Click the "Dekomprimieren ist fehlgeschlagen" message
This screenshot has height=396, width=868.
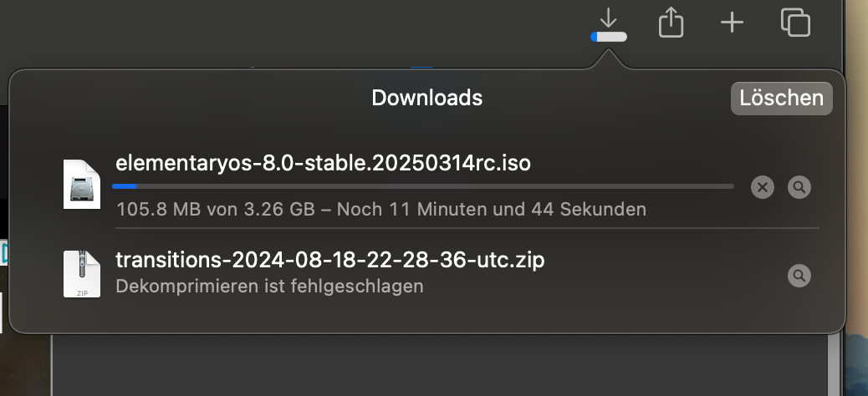pyautogui.click(x=269, y=286)
